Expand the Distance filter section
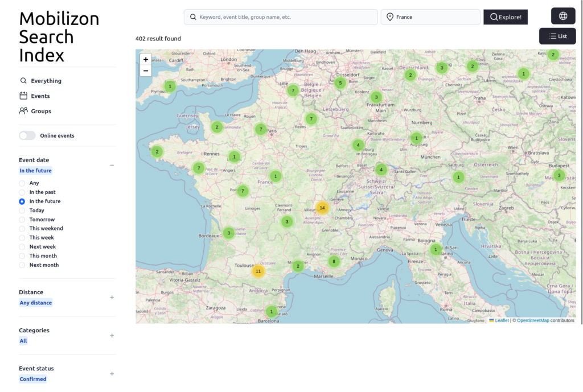Screen dimensions: 583x392 [x=112, y=297]
